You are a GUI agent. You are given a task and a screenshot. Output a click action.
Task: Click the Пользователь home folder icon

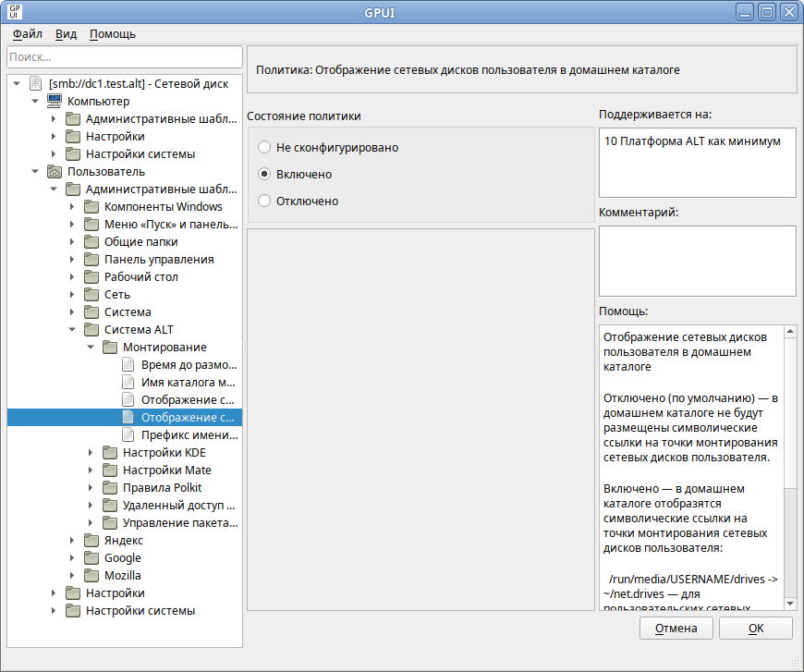tap(55, 171)
